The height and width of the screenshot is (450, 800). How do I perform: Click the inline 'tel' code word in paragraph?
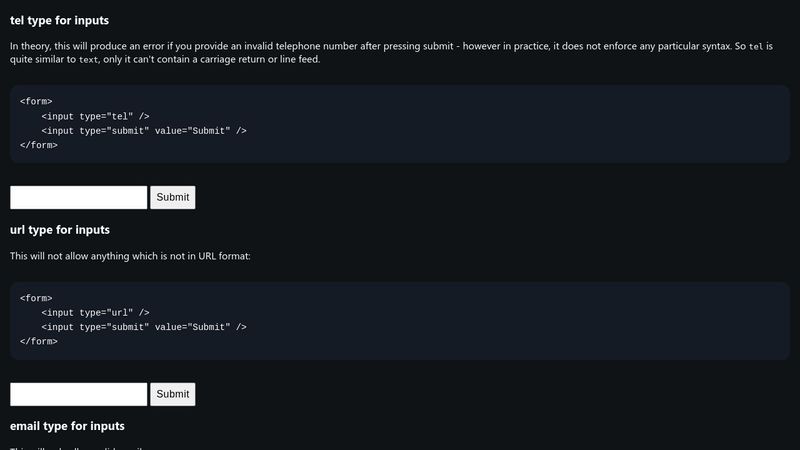pyautogui.click(x=756, y=46)
